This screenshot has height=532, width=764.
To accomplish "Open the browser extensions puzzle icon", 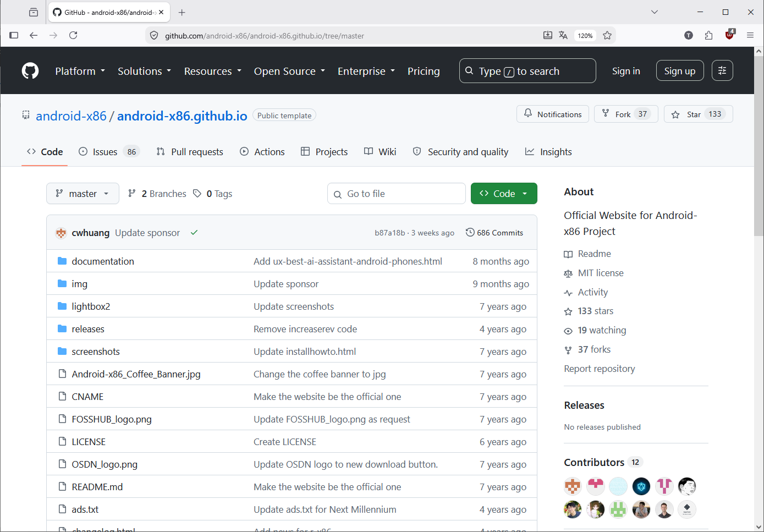I will (708, 35).
